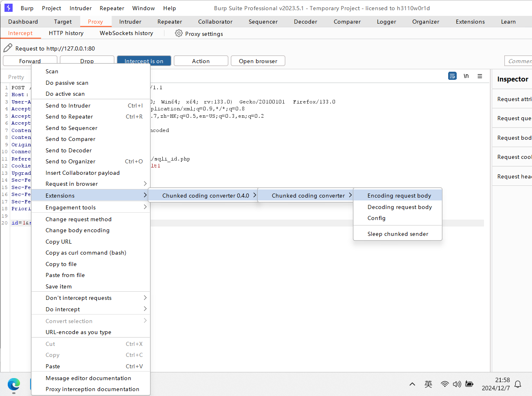Screen dimensions: 532x396
Task: Click the battery tray icon
Action: click(x=469, y=384)
